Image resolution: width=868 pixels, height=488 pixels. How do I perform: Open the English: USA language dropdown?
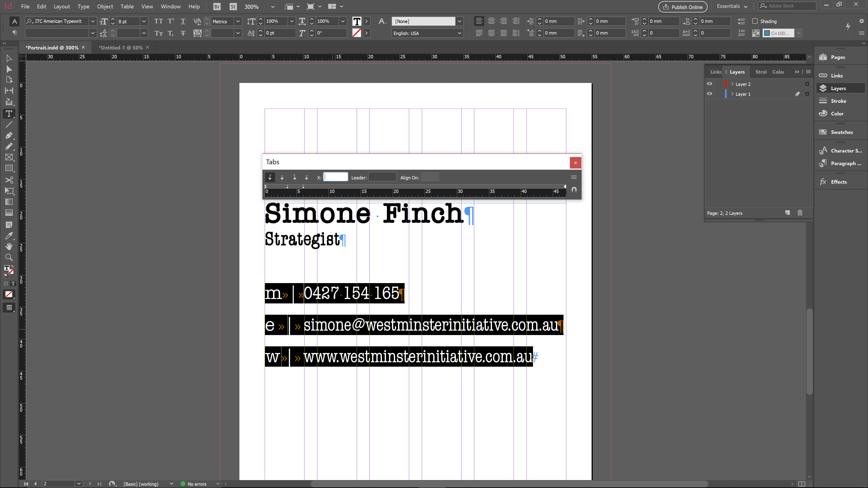[459, 33]
